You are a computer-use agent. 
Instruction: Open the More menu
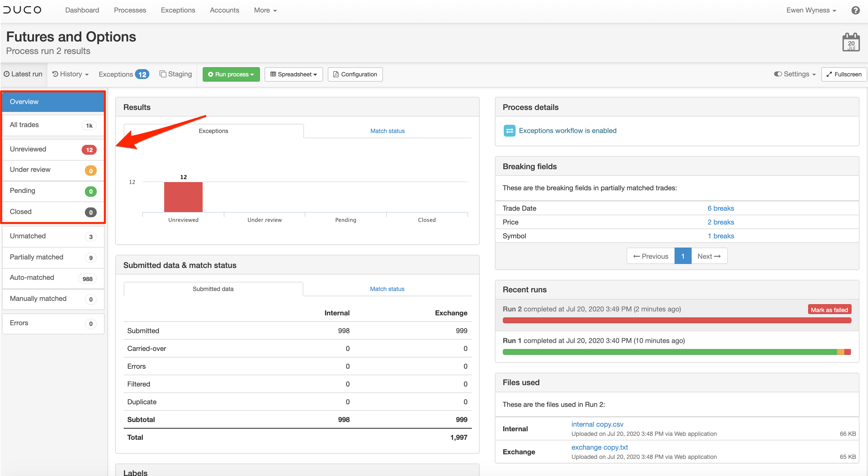pos(265,10)
